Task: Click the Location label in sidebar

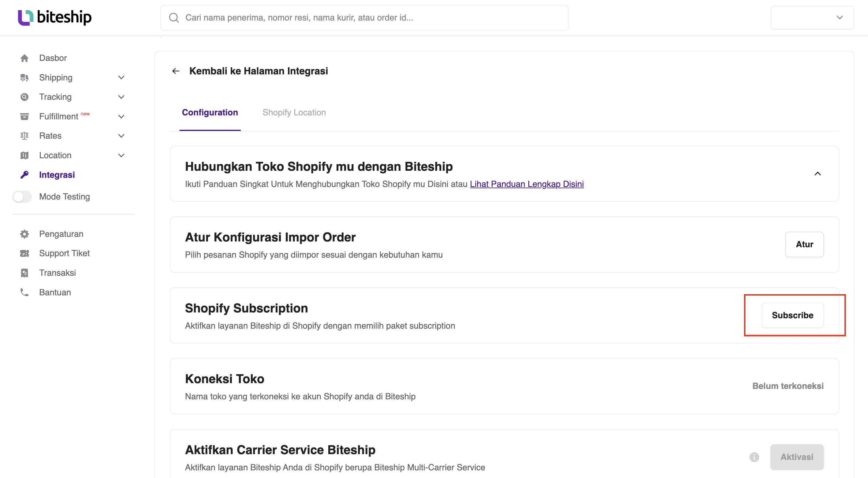Action: click(55, 155)
